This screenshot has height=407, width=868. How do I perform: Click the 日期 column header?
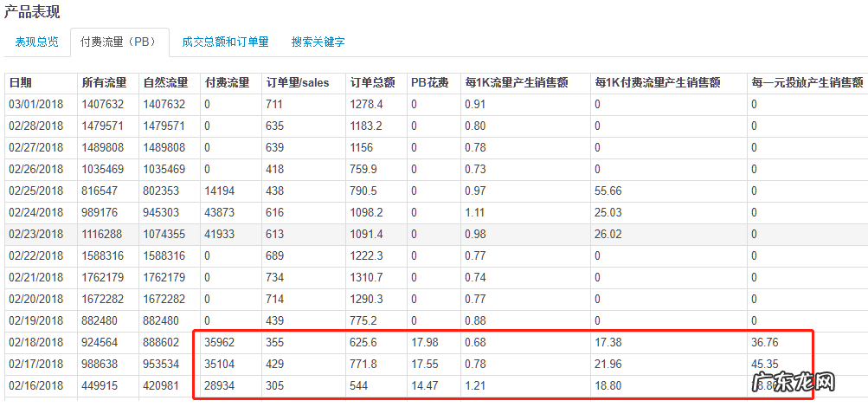pos(21,83)
